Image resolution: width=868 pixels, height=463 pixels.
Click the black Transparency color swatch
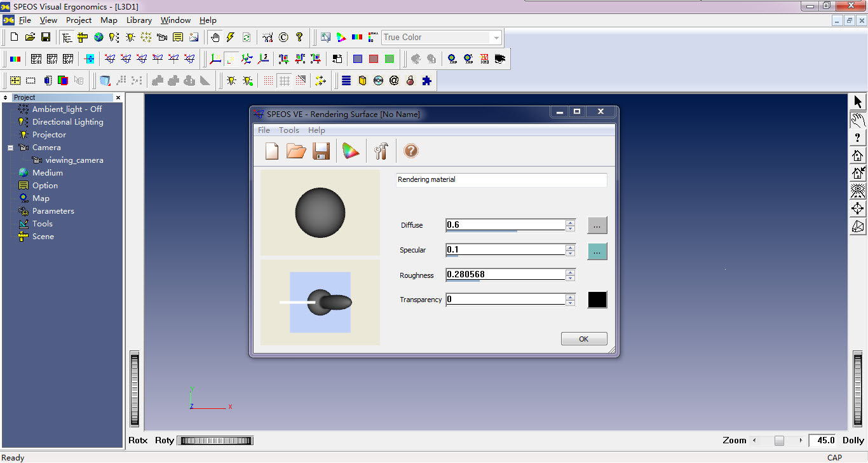click(x=597, y=300)
